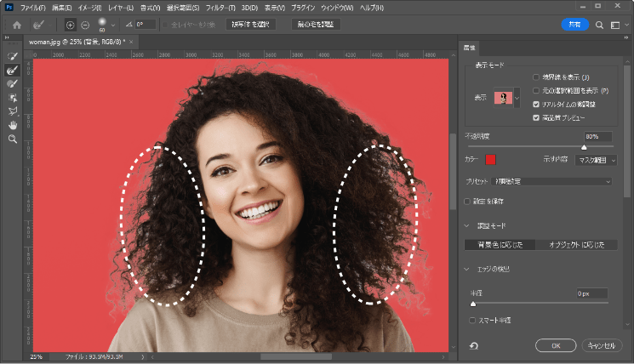Image resolution: width=634 pixels, height=364 pixels.
Task: Reset the workspace with the undo arrow icon
Action: pos(473,346)
